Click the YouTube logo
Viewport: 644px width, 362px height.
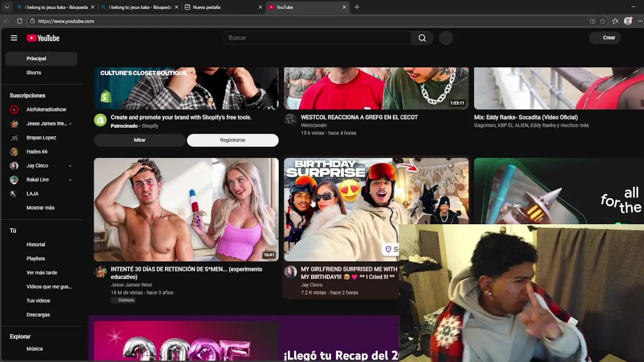43,38
